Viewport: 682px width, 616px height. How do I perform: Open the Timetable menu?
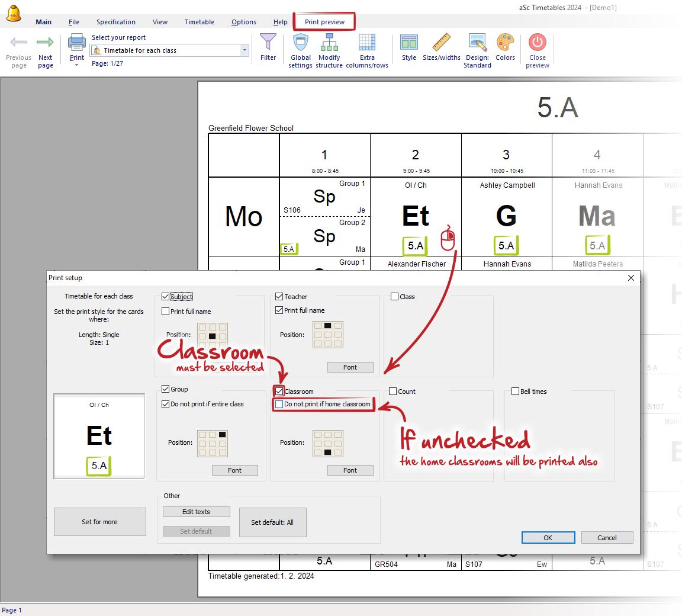(x=199, y=22)
